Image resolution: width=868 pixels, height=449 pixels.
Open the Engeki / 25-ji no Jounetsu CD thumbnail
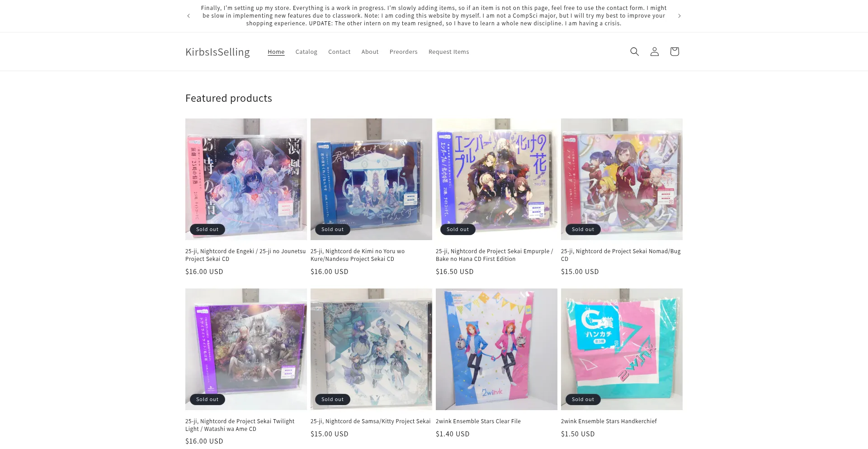[246, 179]
